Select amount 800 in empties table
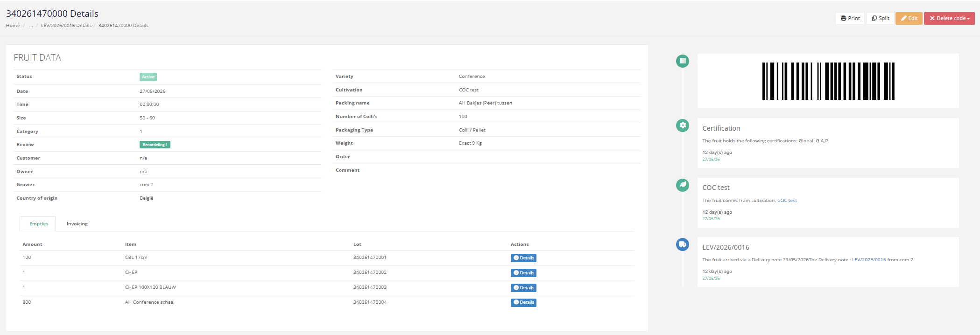The image size is (980, 335). click(x=27, y=302)
